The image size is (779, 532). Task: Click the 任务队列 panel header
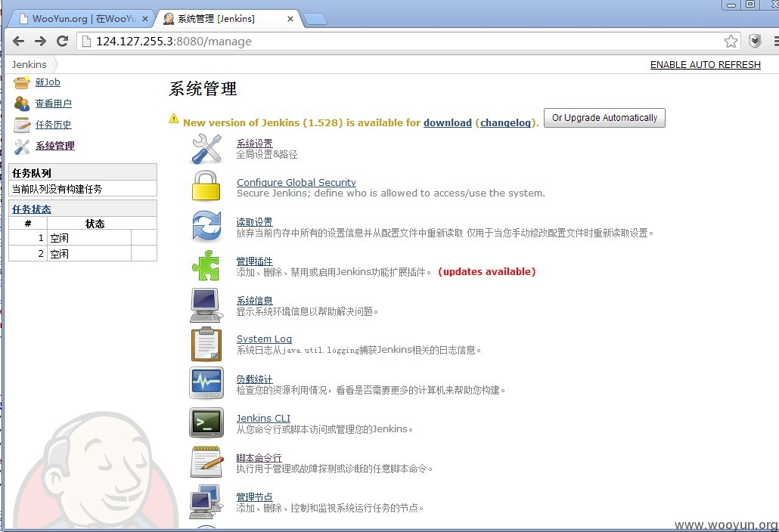coord(83,173)
